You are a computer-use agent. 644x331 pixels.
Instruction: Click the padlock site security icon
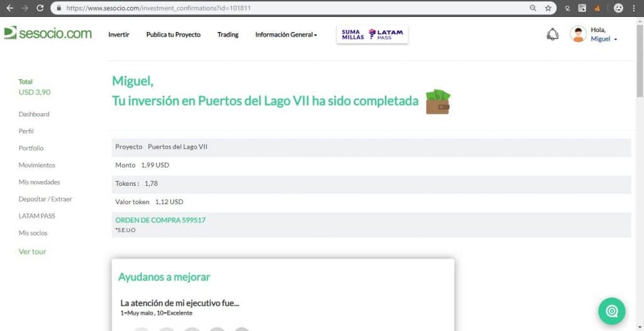point(59,8)
